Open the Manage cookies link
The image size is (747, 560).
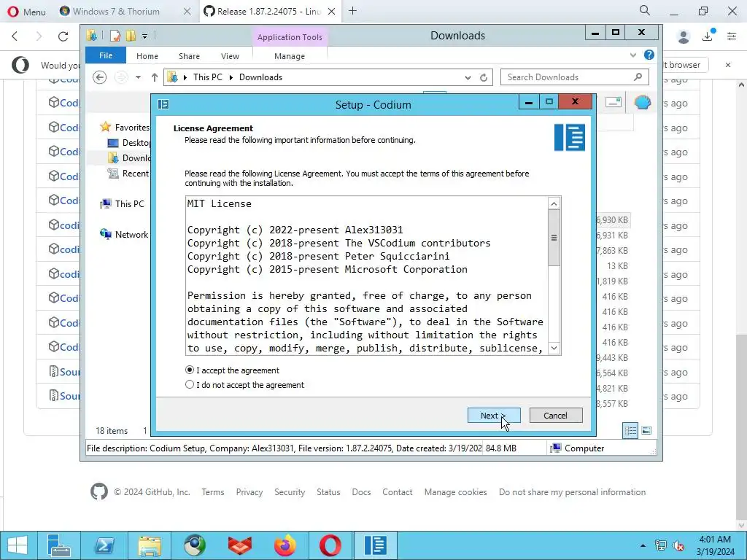[x=455, y=492]
